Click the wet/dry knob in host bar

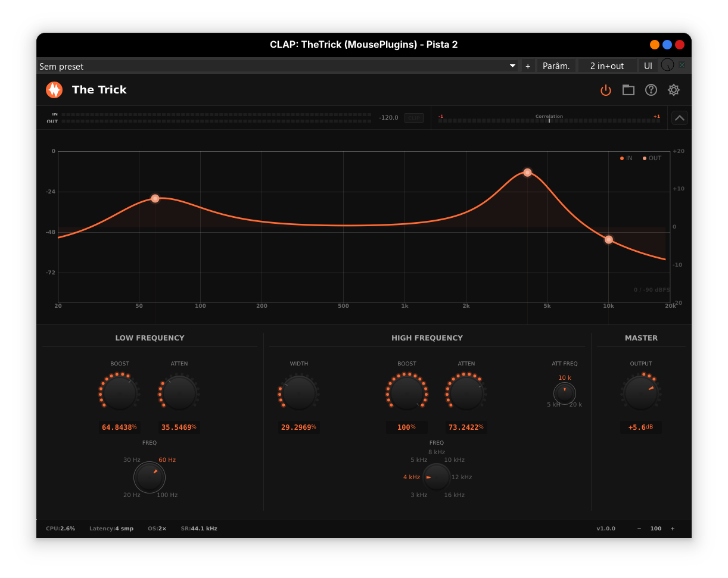coord(667,65)
